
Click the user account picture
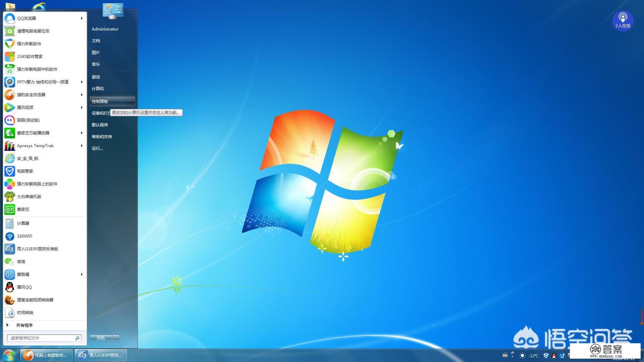click(x=113, y=11)
